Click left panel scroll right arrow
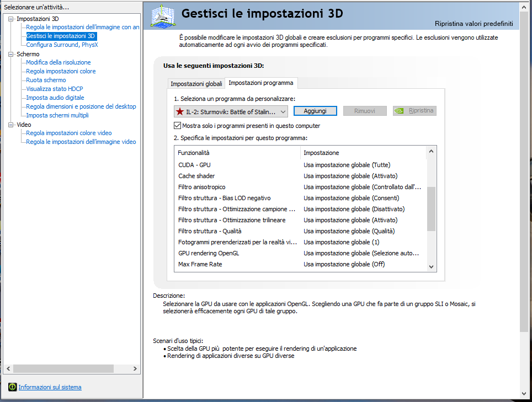The image size is (532, 402). pos(135,368)
